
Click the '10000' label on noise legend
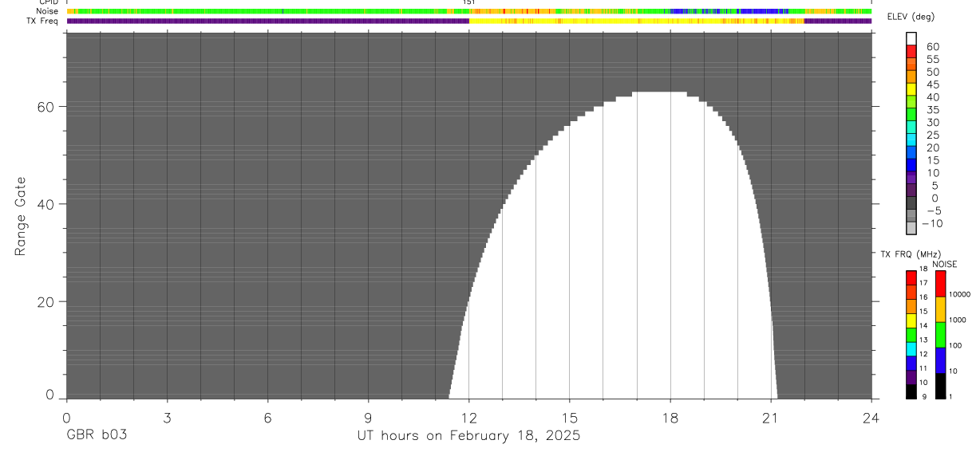(x=959, y=294)
